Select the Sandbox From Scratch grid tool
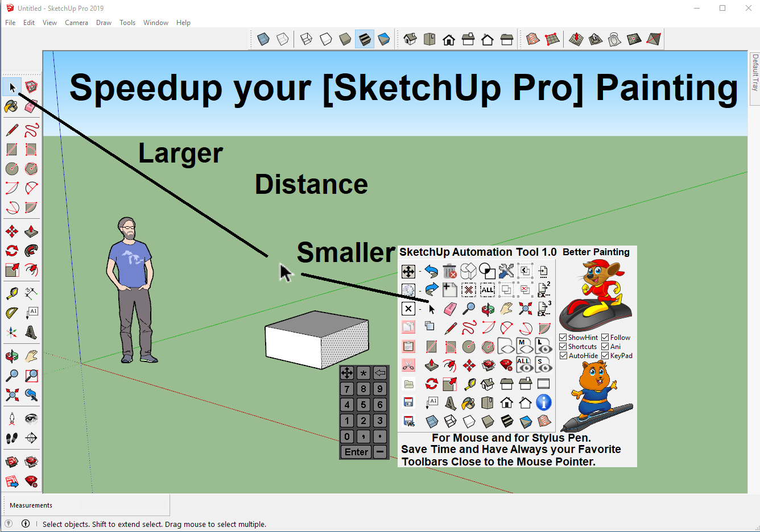Viewport: 760px width, 532px height. pos(552,39)
